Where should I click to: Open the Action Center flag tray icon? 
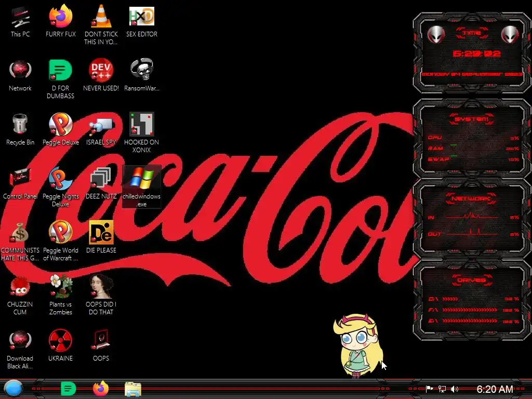click(429, 389)
